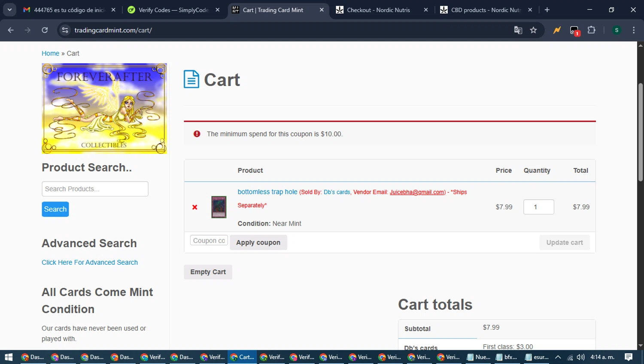Image resolution: width=644 pixels, height=364 pixels.
Task: Open the Google Translate icon in address bar
Action: pyautogui.click(x=518, y=30)
